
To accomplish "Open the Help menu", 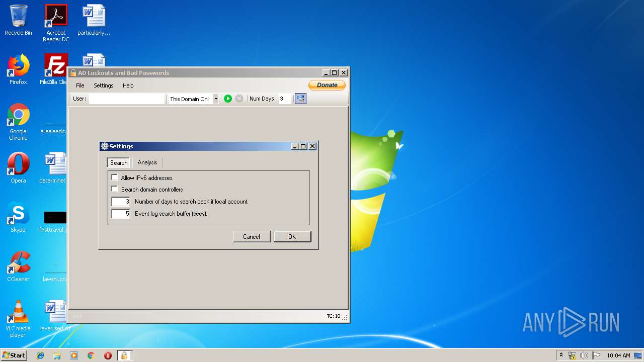I will [x=128, y=85].
